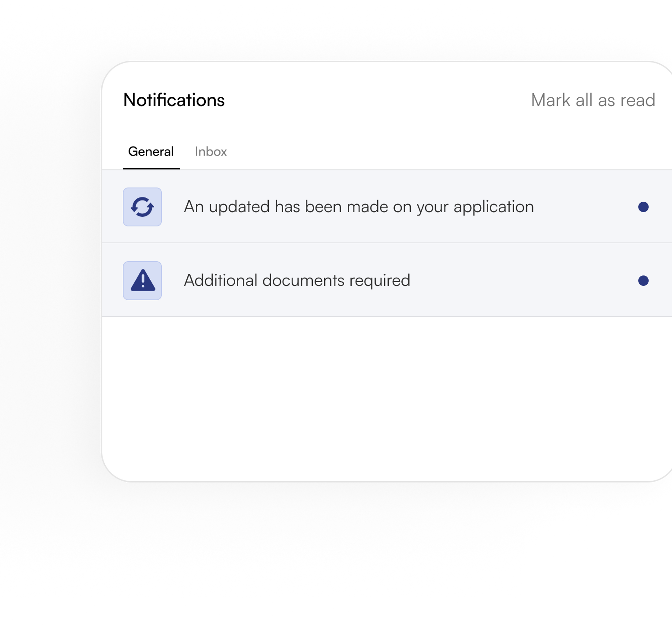Click the unread dot on documents notification
Viewport: 672px width, 634px height.
pyautogui.click(x=643, y=280)
